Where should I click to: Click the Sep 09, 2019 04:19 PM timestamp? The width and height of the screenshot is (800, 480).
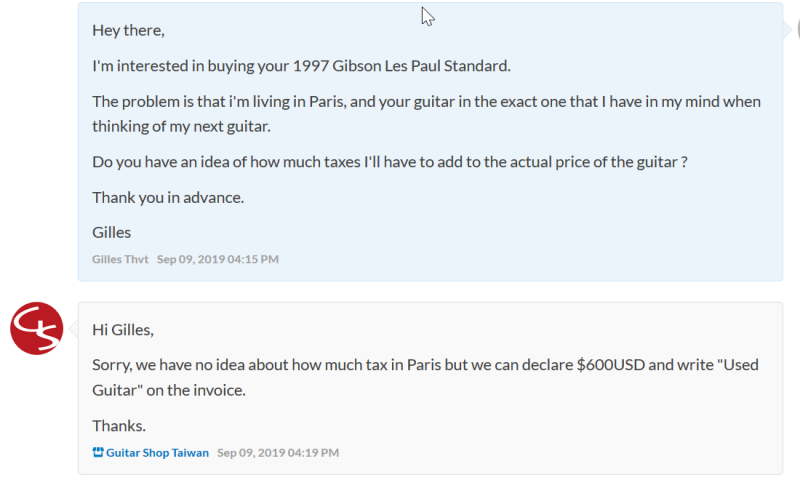(x=278, y=453)
